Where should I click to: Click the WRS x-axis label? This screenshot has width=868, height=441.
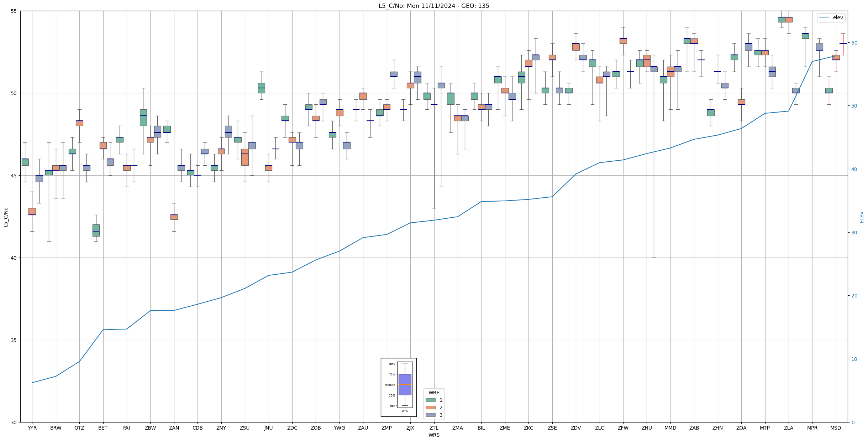(x=434, y=435)
